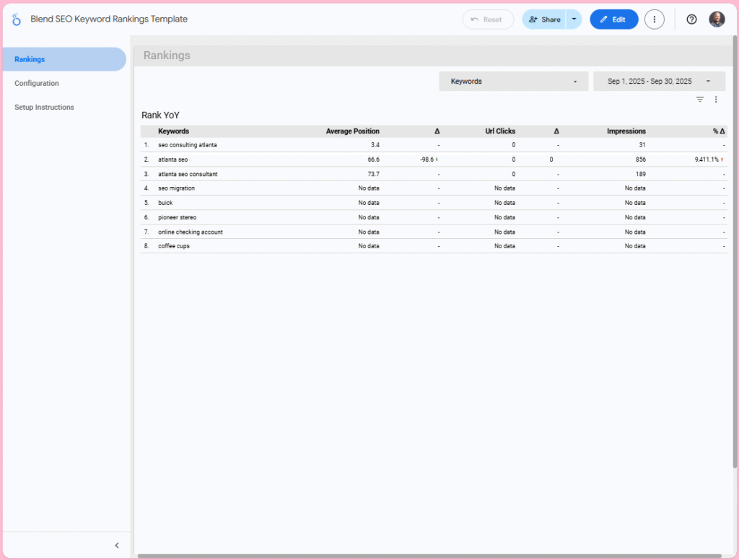Open the profile avatar in top right
The height and width of the screenshot is (560, 739).
click(716, 19)
